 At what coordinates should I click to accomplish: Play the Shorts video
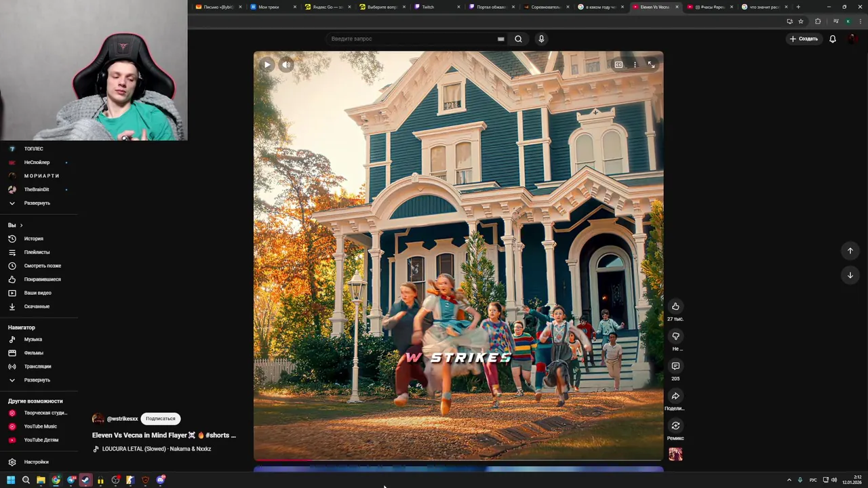267,65
